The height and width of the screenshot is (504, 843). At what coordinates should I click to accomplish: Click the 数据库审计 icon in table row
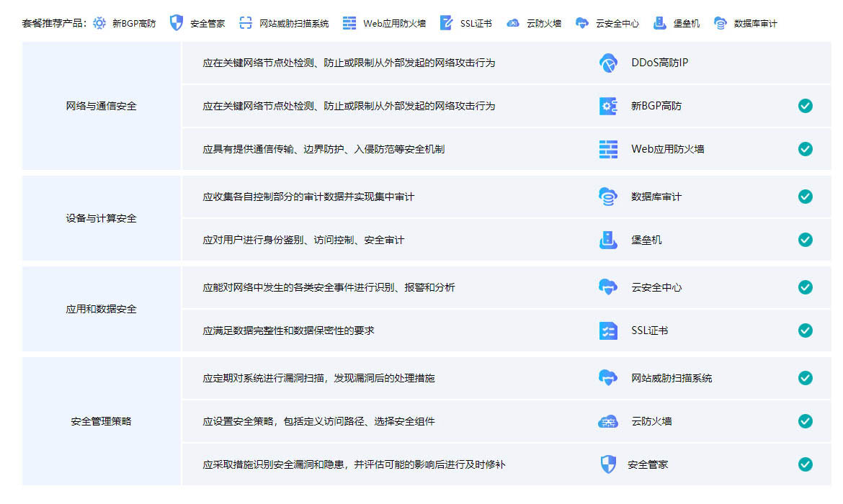pyautogui.click(x=608, y=197)
